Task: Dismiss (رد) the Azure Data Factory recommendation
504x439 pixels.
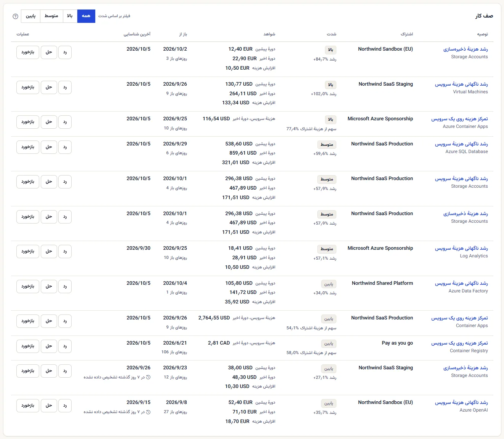Action: 65,286
